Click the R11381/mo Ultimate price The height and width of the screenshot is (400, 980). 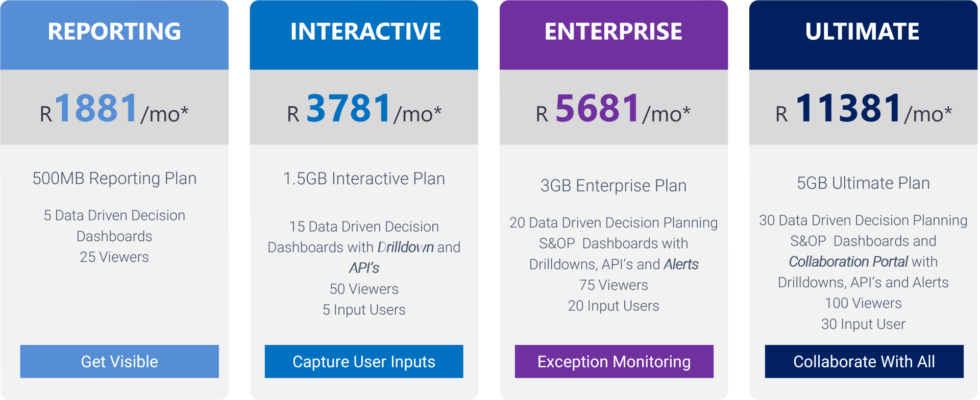pyautogui.click(x=863, y=109)
